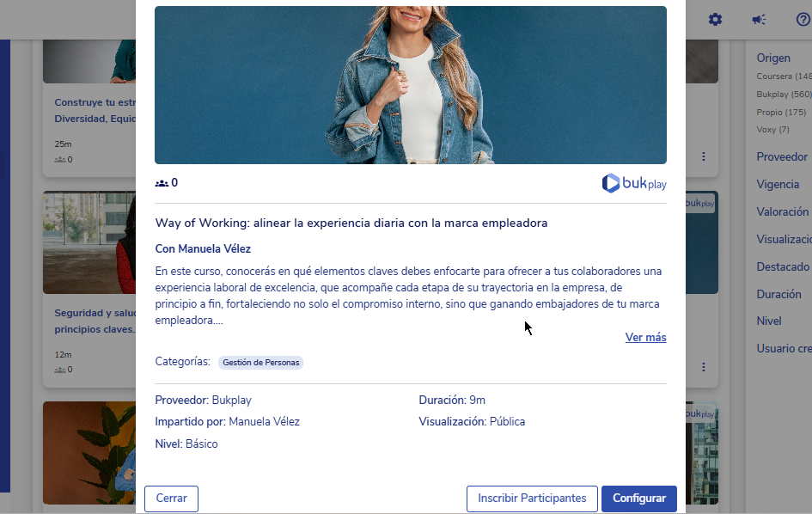812x514 pixels.
Task: Open the settings gear icon
Action: click(715, 20)
